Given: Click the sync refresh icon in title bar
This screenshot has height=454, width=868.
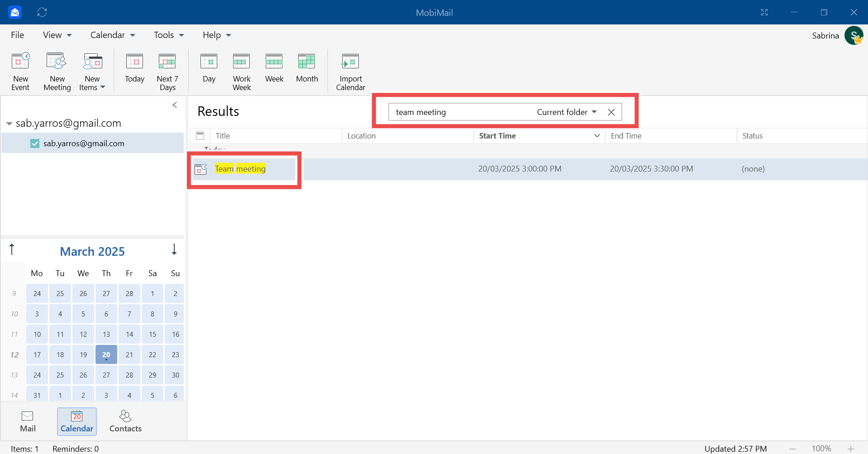Looking at the screenshot, I should coord(42,12).
